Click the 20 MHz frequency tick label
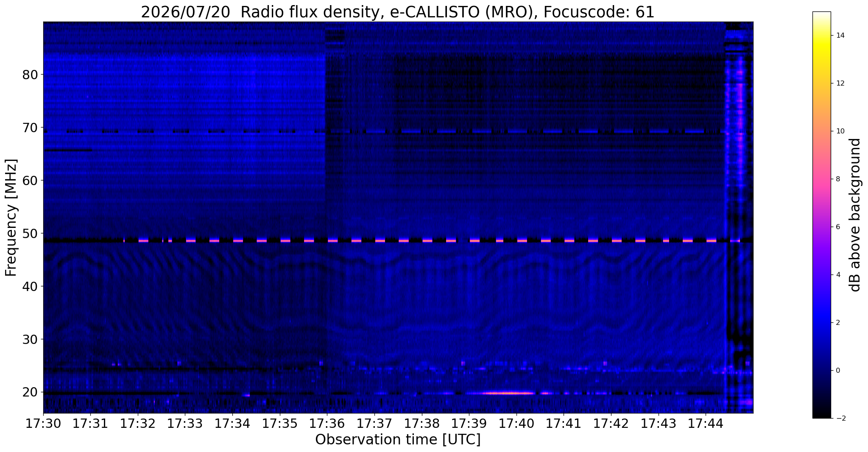This screenshot has height=452, width=868. (30, 392)
